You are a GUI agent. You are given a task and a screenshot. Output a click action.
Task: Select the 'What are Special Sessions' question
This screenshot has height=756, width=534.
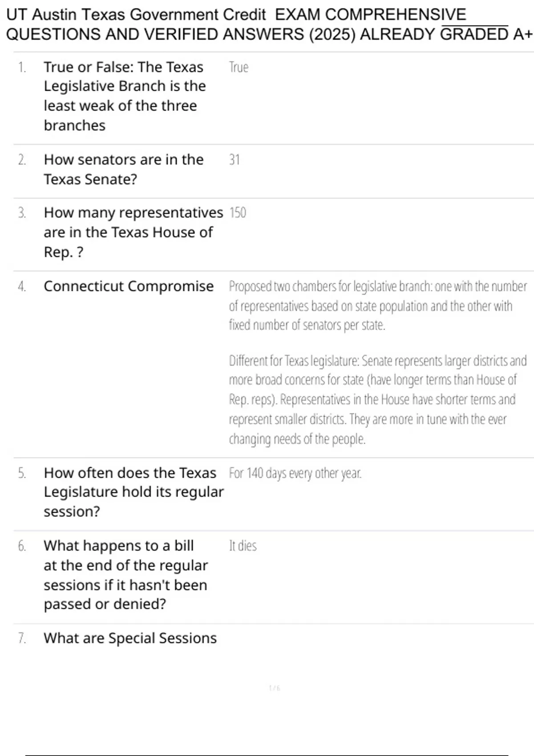[130, 638]
